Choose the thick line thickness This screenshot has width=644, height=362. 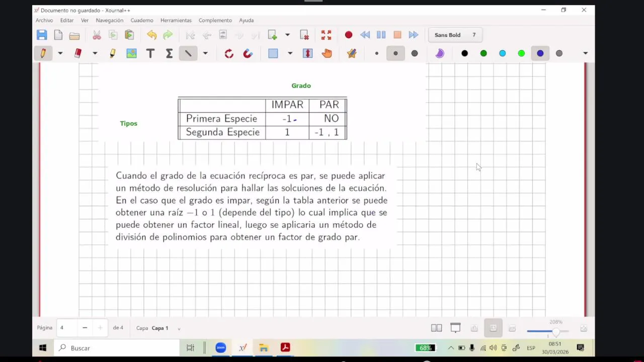pyautogui.click(x=415, y=53)
